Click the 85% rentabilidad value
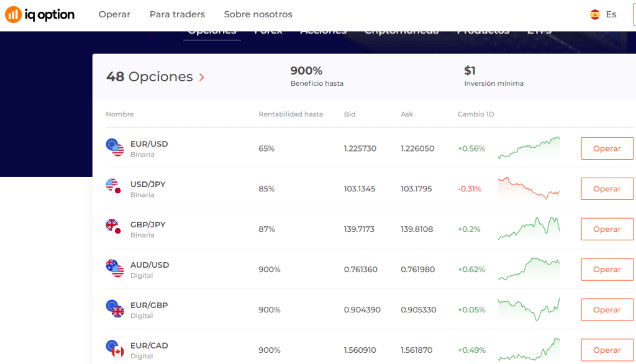The image size is (636, 364). coord(266,189)
